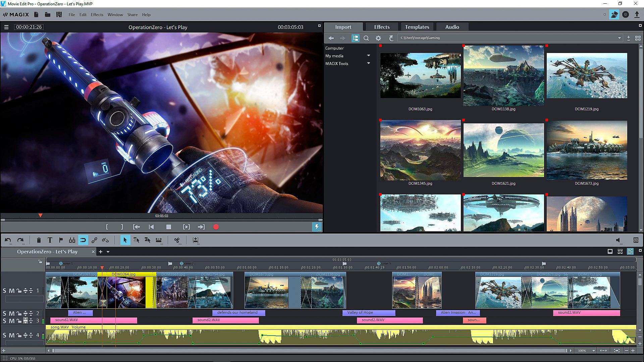The height and width of the screenshot is (362, 644).
Task: Open the file path dropdown for Gaming folder
Action: [619, 38]
